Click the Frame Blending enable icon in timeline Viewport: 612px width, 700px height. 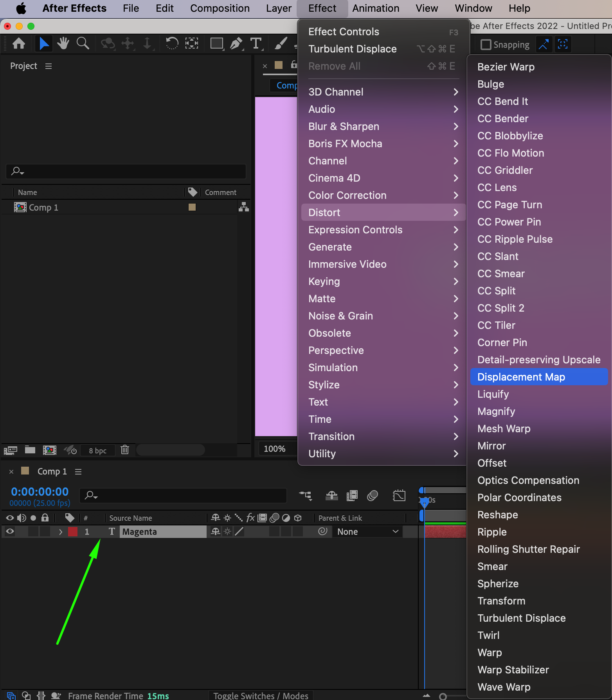(x=352, y=496)
